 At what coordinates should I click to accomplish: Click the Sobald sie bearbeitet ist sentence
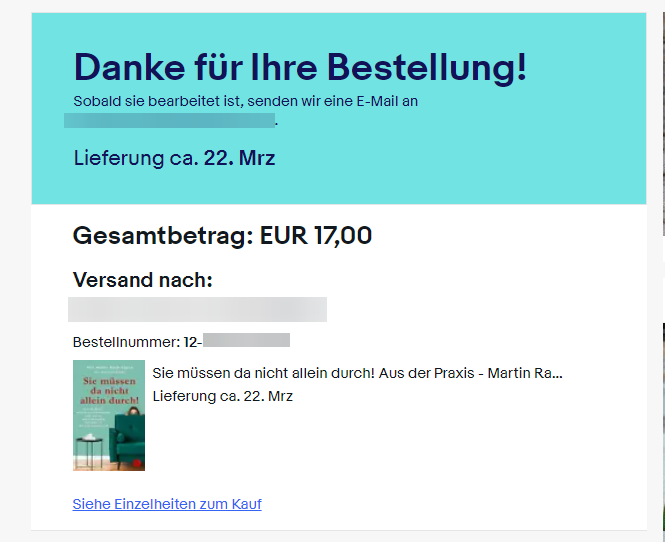(246, 101)
